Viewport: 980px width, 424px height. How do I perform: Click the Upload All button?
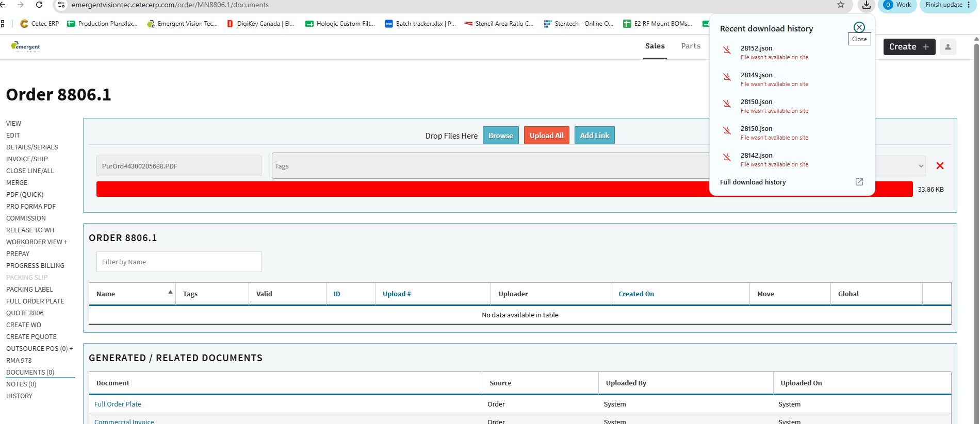click(547, 135)
